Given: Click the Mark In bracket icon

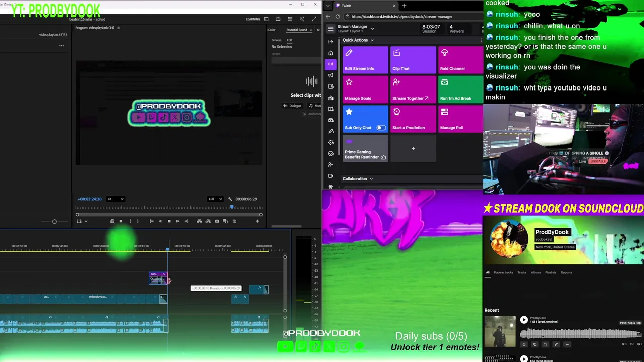Looking at the screenshot, I should click(x=130, y=221).
